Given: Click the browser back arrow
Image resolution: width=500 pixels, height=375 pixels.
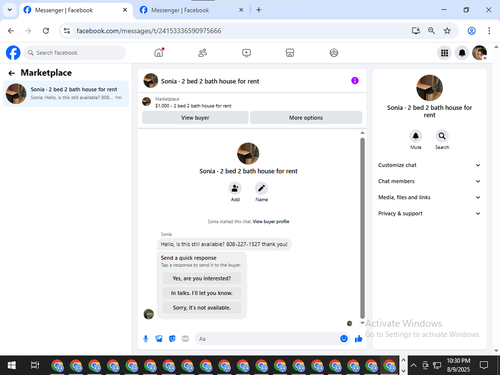Looking at the screenshot, I should click(11, 31).
